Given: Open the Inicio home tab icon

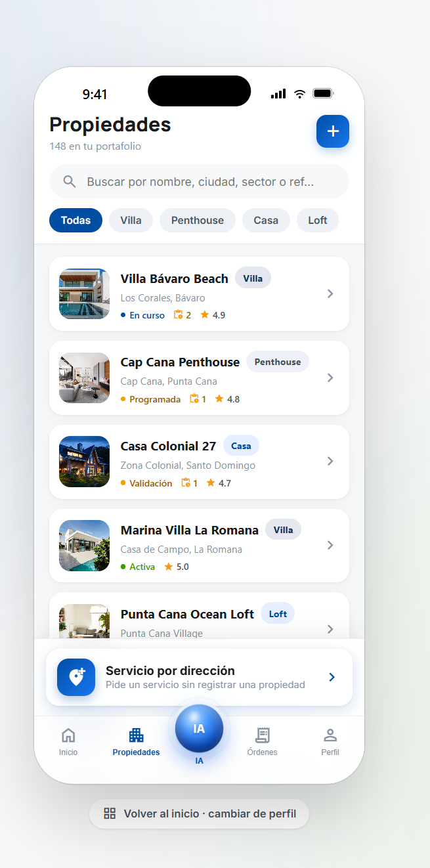Looking at the screenshot, I should 68,735.
